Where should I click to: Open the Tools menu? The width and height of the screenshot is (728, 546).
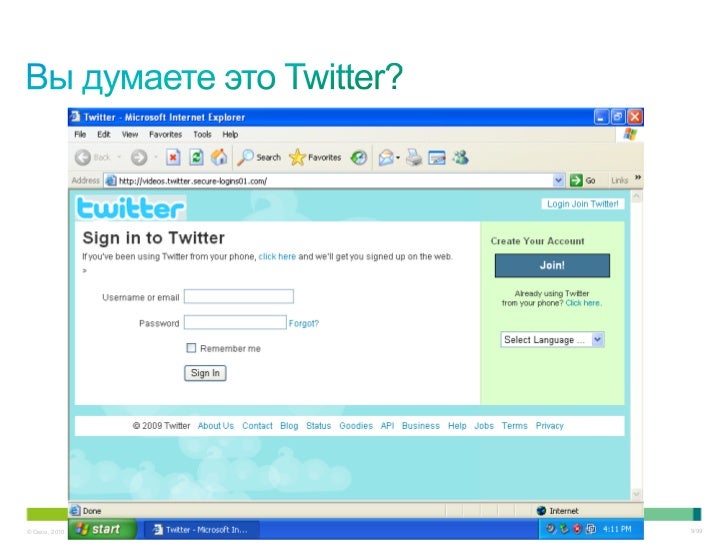[202, 134]
